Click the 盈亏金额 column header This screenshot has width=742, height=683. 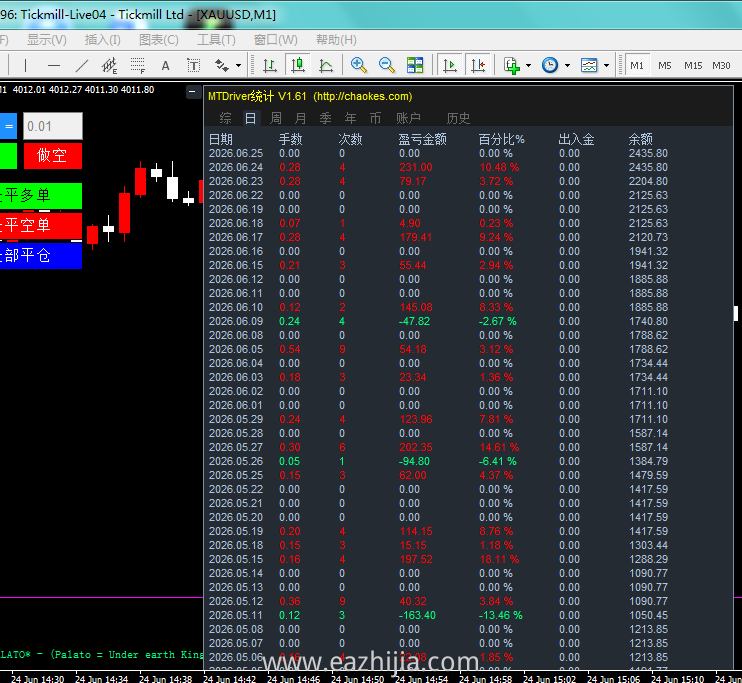(x=422, y=139)
